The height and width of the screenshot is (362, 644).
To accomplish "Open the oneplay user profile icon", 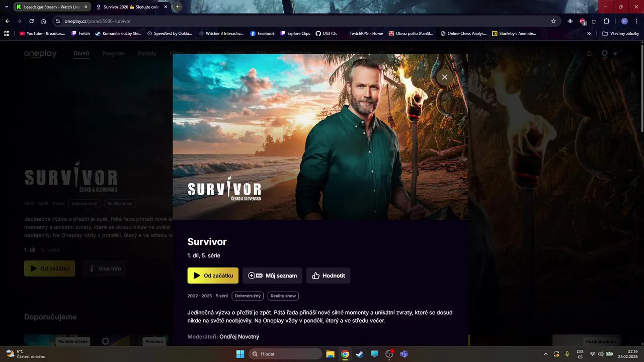I will click(x=605, y=54).
